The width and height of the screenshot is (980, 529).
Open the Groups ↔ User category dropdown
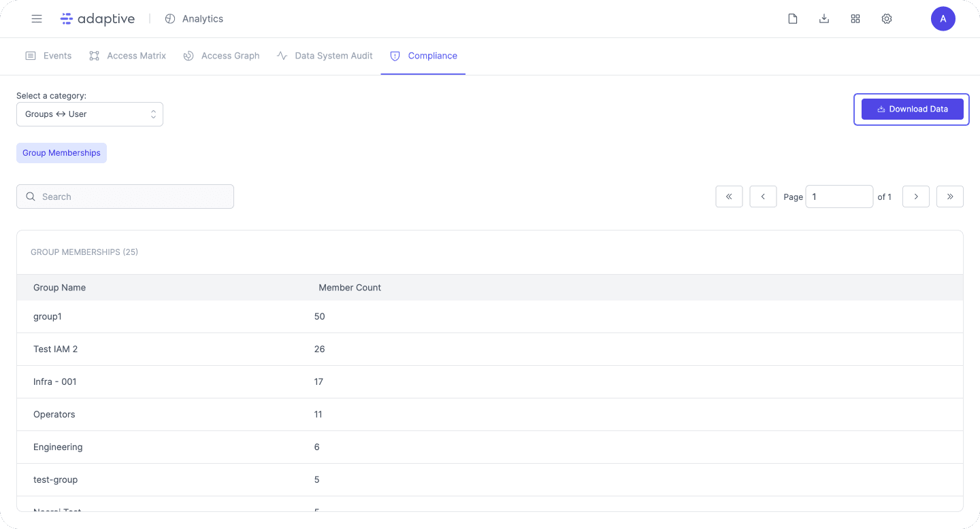point(90,114)
